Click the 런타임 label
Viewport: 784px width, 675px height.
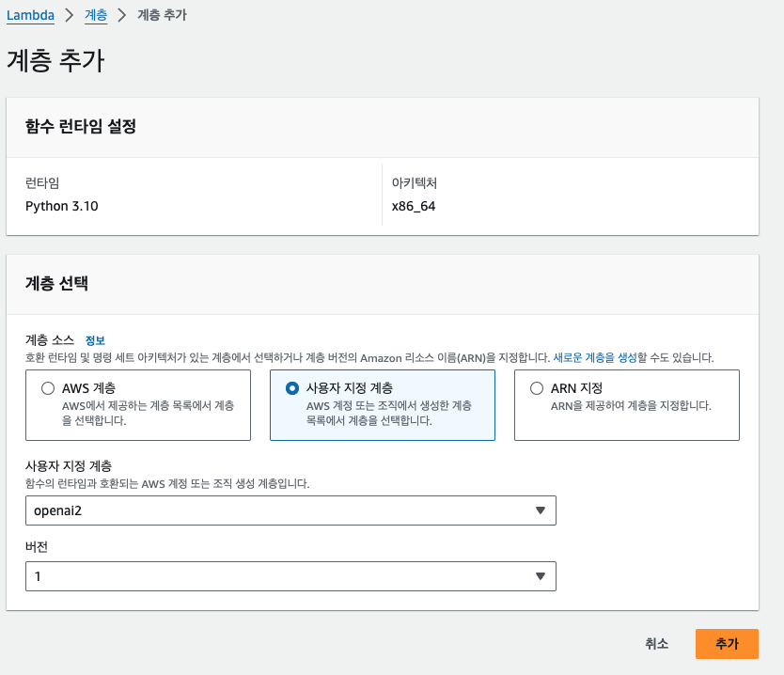(42, 183)
